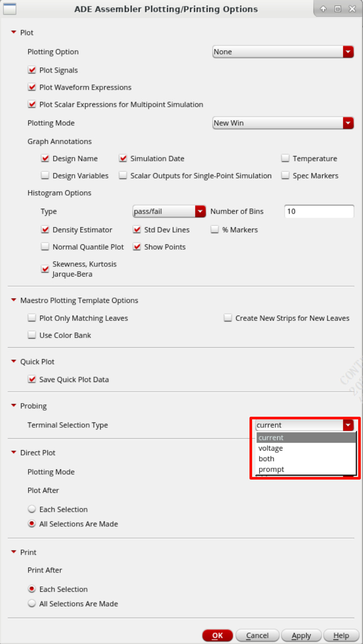Enable Use Color Bank checkbox
This screenshot has height=644, width=363.
click(32, 335)
